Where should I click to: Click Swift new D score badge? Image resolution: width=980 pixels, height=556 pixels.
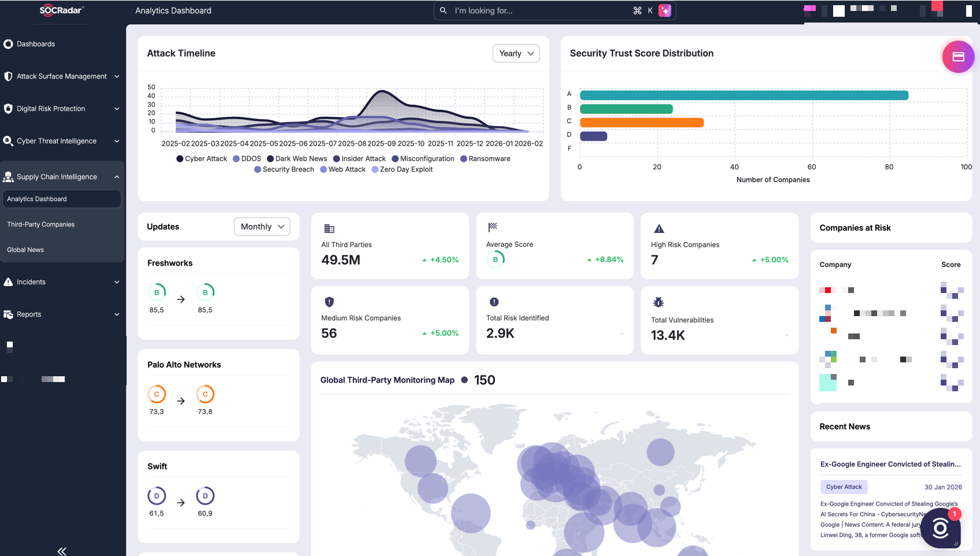205,496
